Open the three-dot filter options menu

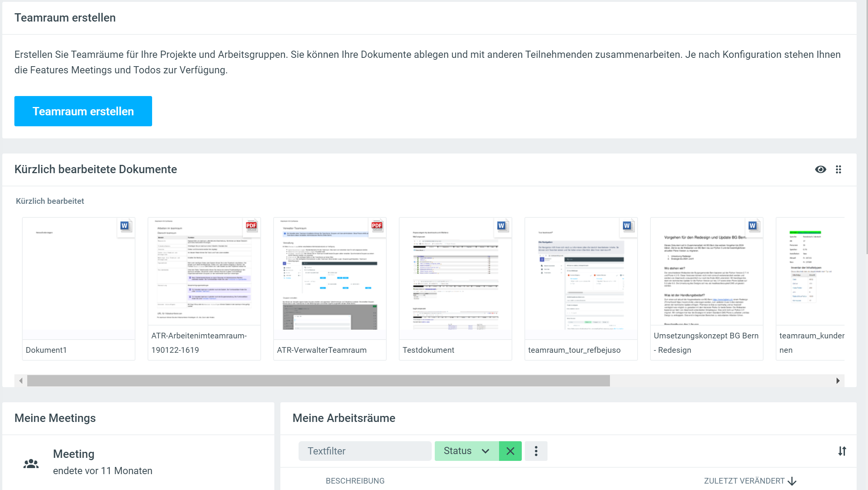[x=536, y=451]
